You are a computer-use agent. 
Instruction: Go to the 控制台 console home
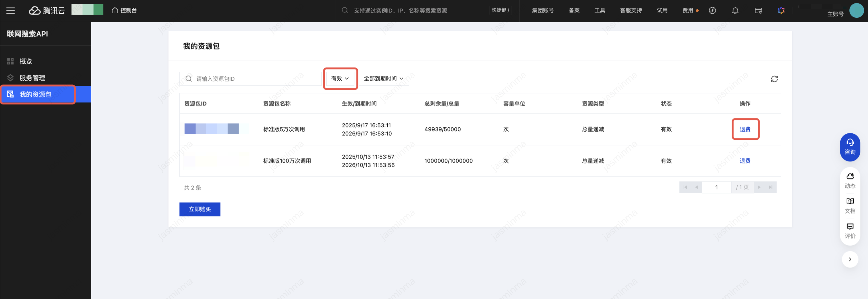pos(124,10)
